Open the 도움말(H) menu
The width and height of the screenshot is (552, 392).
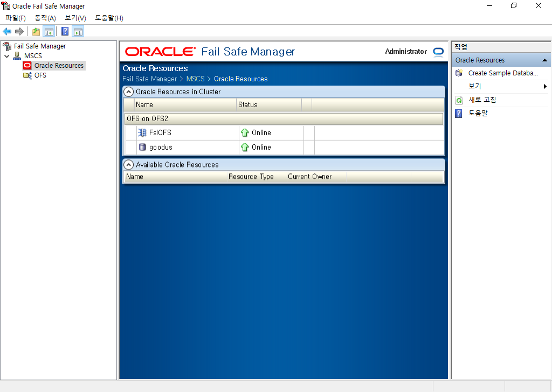click(109, 18)
